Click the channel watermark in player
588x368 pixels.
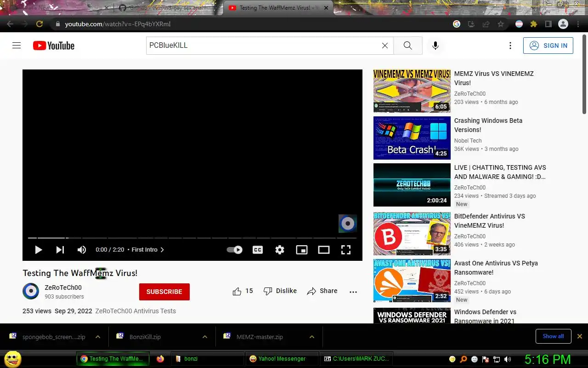[x=348, y=224]
